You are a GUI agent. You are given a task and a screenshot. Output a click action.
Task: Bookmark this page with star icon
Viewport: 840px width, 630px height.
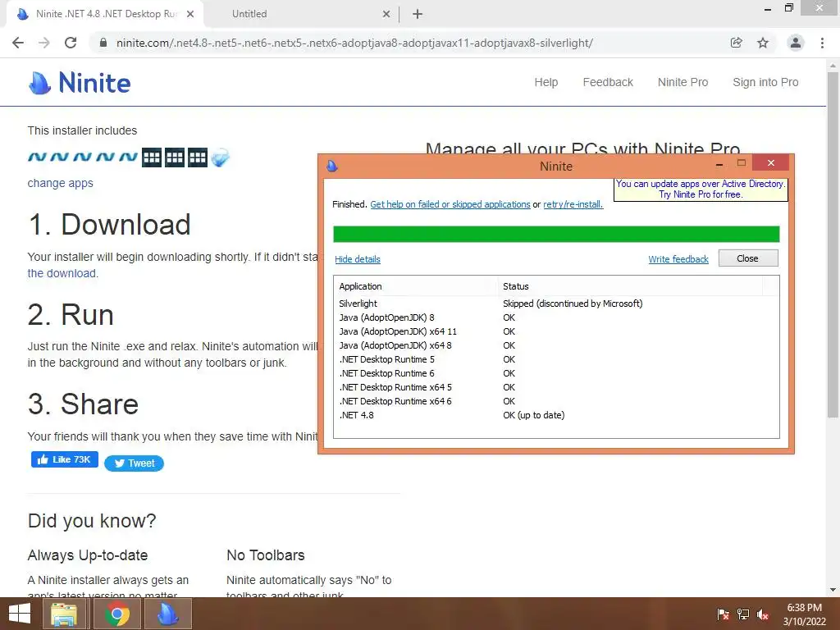coord(763,43)
